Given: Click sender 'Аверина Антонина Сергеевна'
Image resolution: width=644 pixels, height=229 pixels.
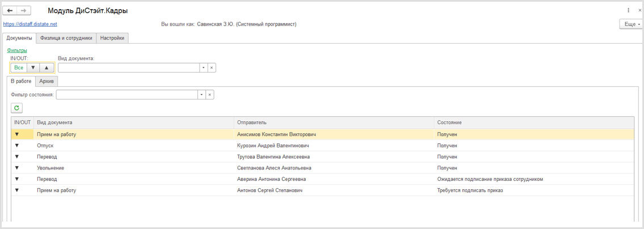Looking at the screenshot, I should [271, 179].
